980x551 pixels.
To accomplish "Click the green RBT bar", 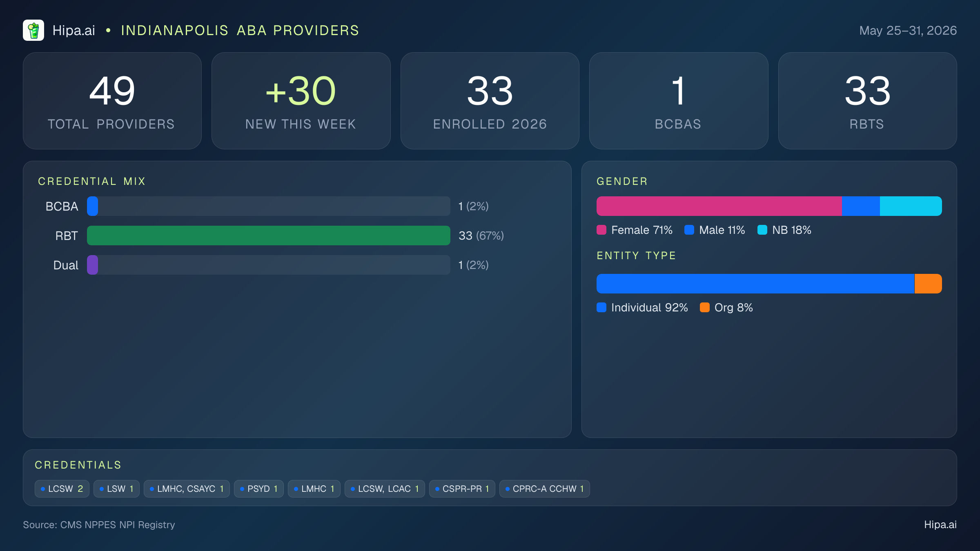I will (x=269, y=236).
